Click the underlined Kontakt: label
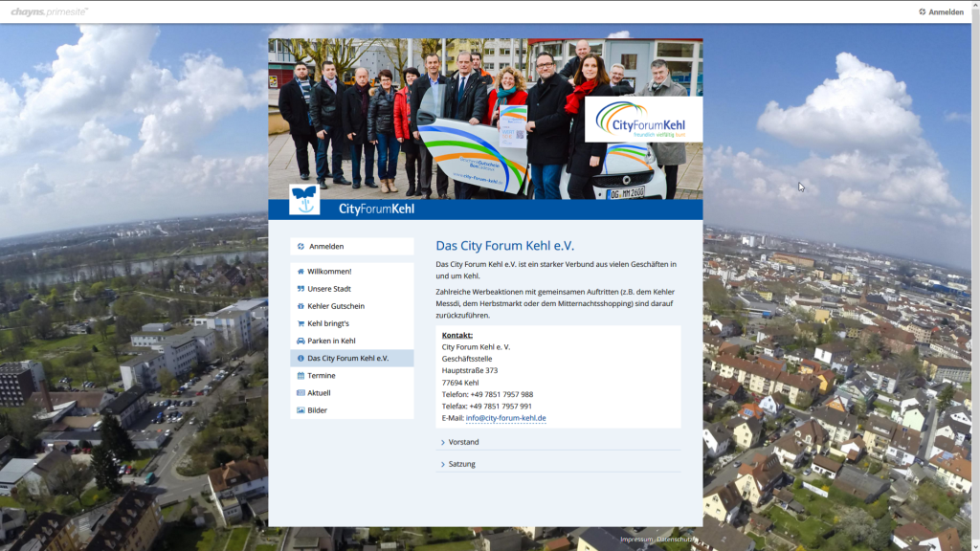This screenshot has height=551, width=980. [457, 336]
